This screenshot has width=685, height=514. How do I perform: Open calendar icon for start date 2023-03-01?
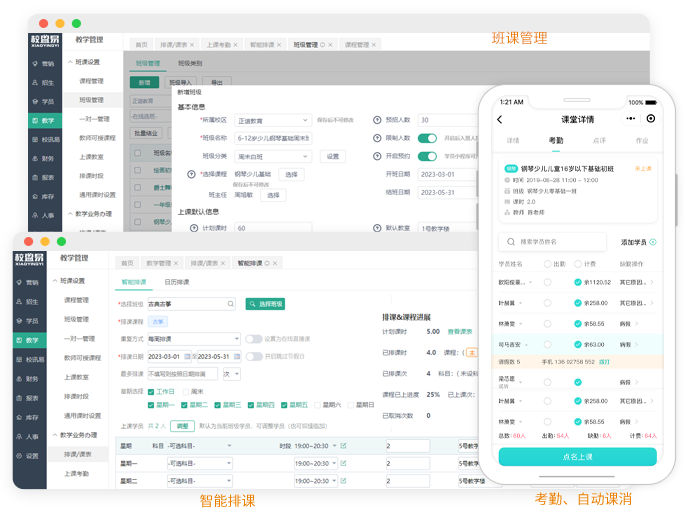[187, 356]
